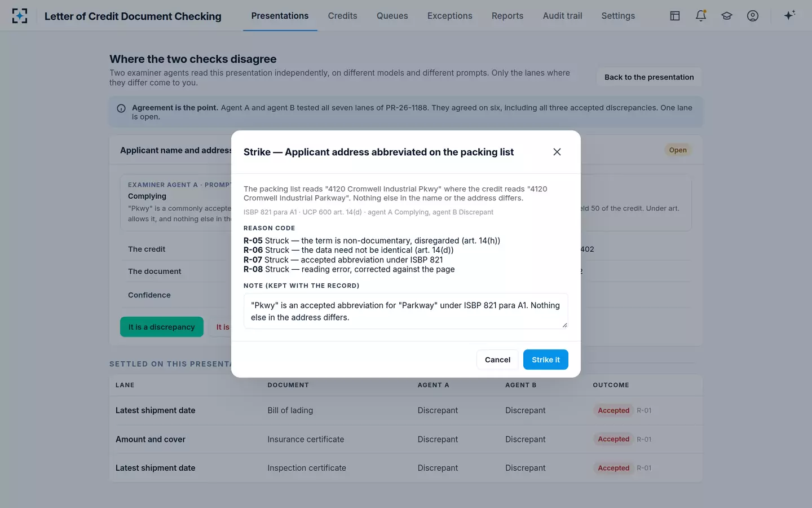Screen dimensions: 812x508
Task: Cancel the strike dialog
Action: [x=497, y=360]
